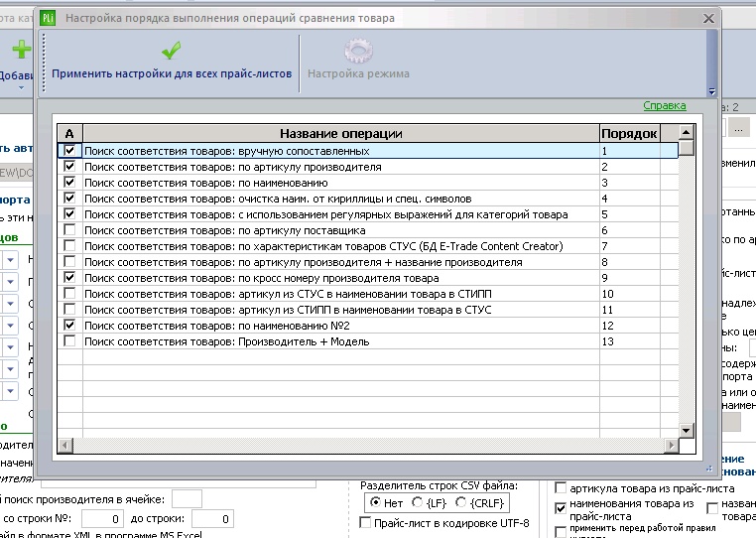
Task: Enable the по артикулу поставщика operation
Action: pyautogui.click(x=69, y=229)
